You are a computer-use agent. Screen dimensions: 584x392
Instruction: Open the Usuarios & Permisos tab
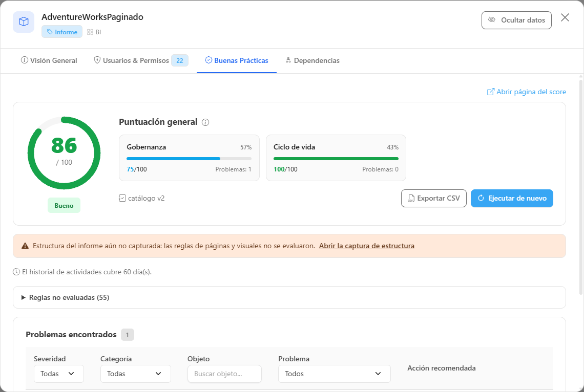[x=141, y=60]
